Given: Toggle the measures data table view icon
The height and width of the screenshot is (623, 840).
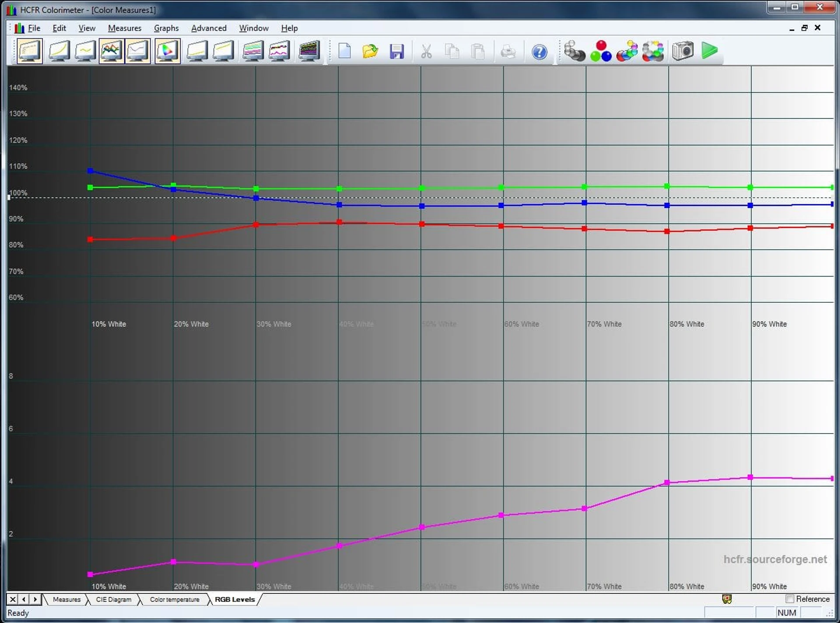Looking at the screenshot, I should tap(30, 51).
